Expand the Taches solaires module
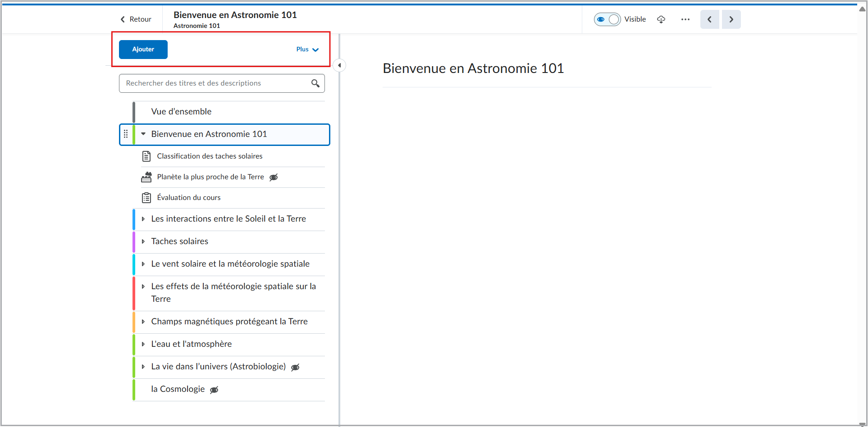Image resolution: width=868 pixels, height=427 pixels. coord(143,241)
